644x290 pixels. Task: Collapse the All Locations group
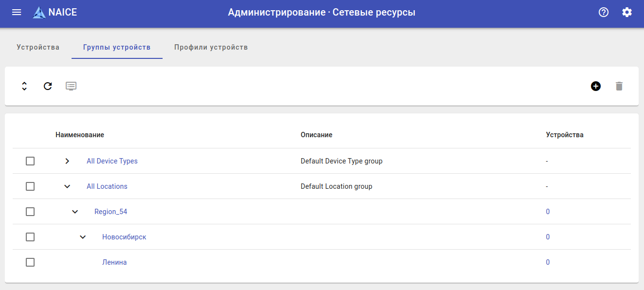coord(67,186)
